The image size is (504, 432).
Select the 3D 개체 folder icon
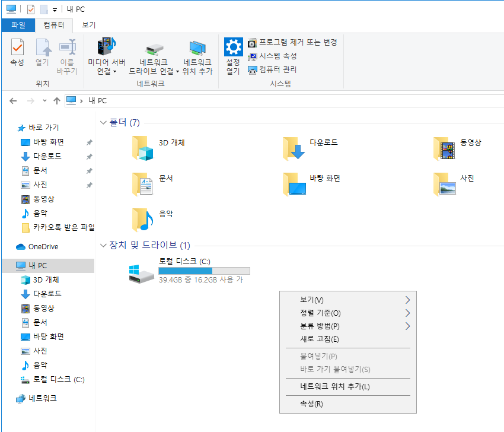click(x=143, y=148)
